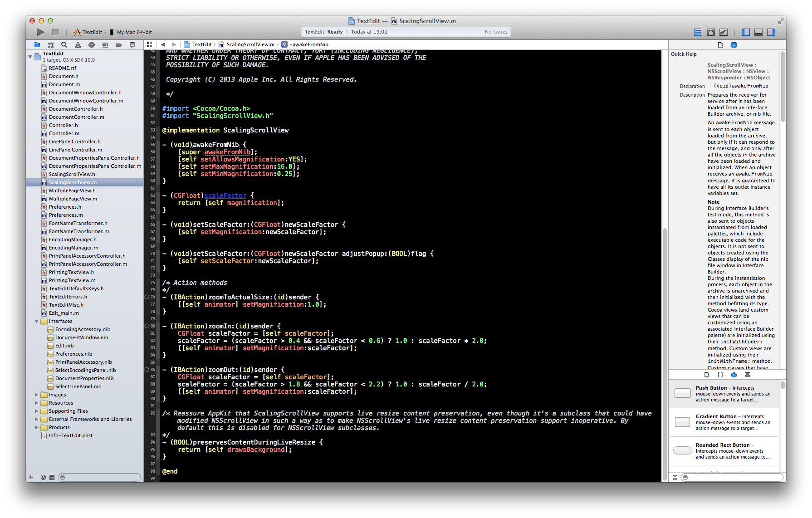Go forward in editor history
The width and height of the screenshot is (812, 518).
(x=174, y=44)
